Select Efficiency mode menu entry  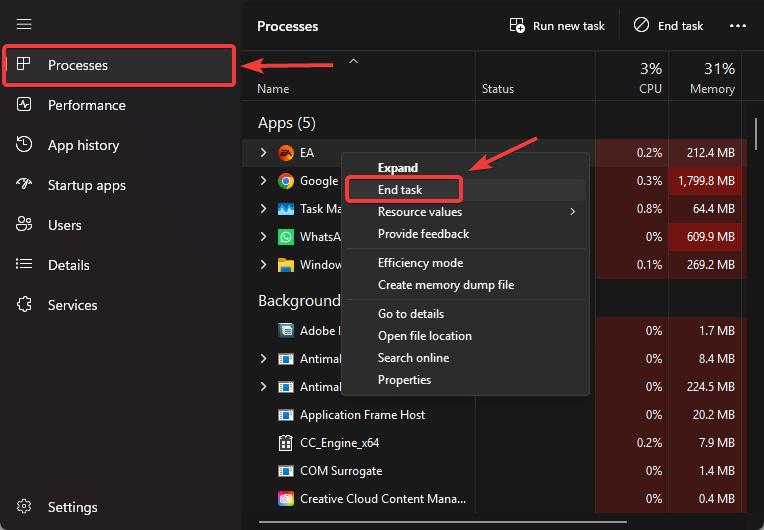(420, 263)
